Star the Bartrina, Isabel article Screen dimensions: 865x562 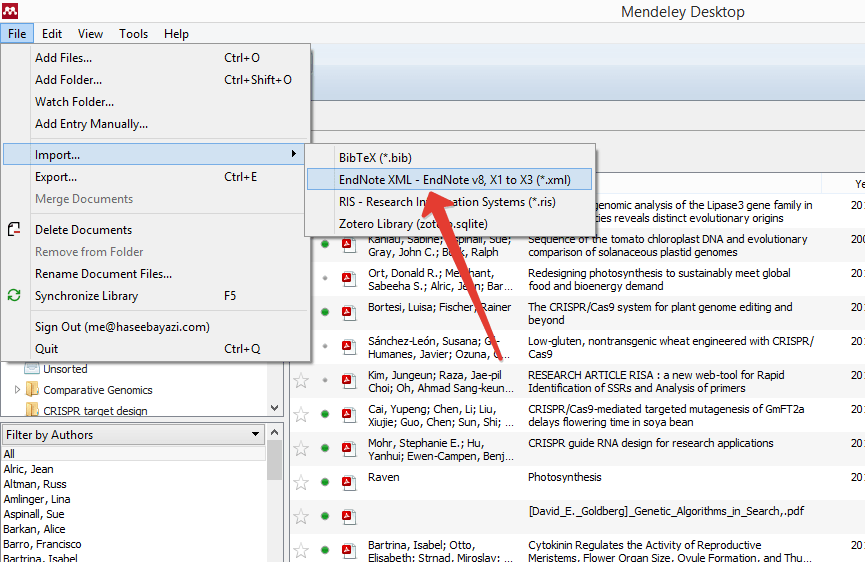pyautogui.click(x=301, y=550)
